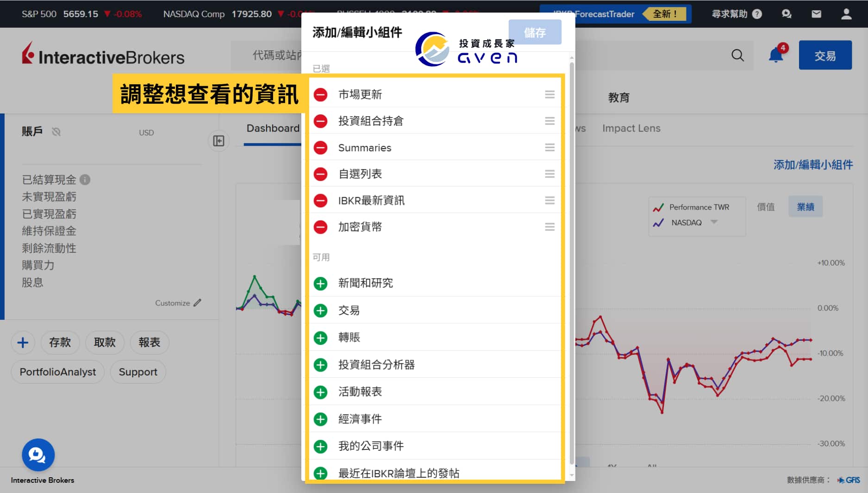Add the 交易 widget with the green plus
Screen dimensions: 868x493
(x=320, y=311)
